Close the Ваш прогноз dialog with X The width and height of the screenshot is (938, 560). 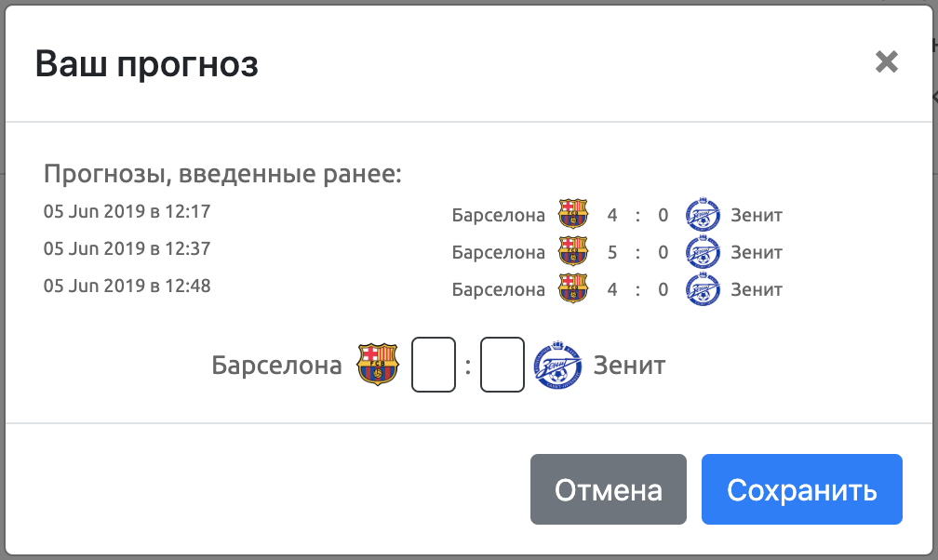(887, 62)
